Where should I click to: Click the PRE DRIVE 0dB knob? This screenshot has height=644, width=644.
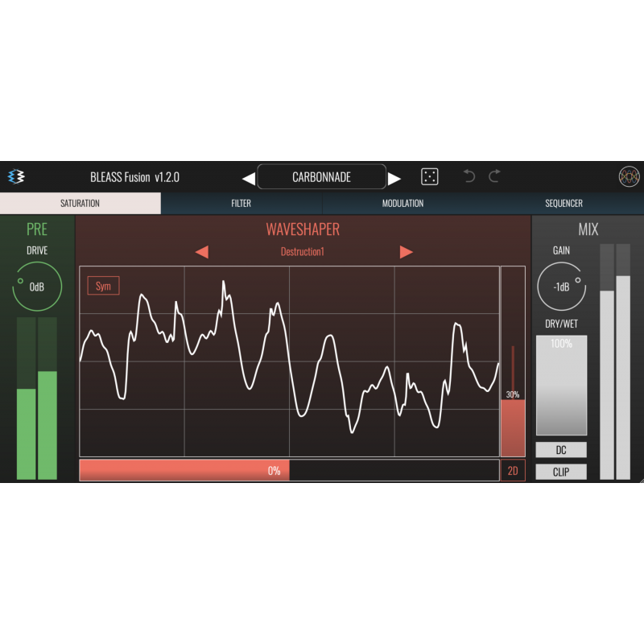click(37, 286)
